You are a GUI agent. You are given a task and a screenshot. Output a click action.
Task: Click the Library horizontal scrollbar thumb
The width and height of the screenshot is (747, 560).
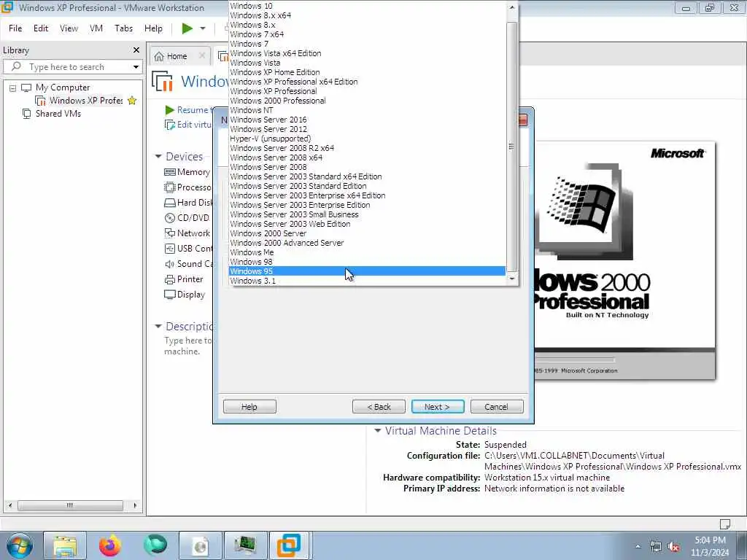tap(71, 505)
